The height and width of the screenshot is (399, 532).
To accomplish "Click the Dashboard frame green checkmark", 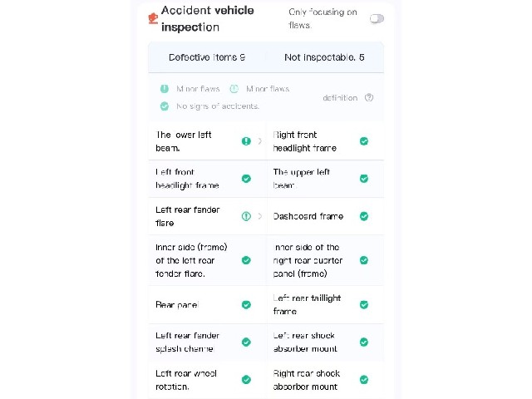I will [364, 216].
